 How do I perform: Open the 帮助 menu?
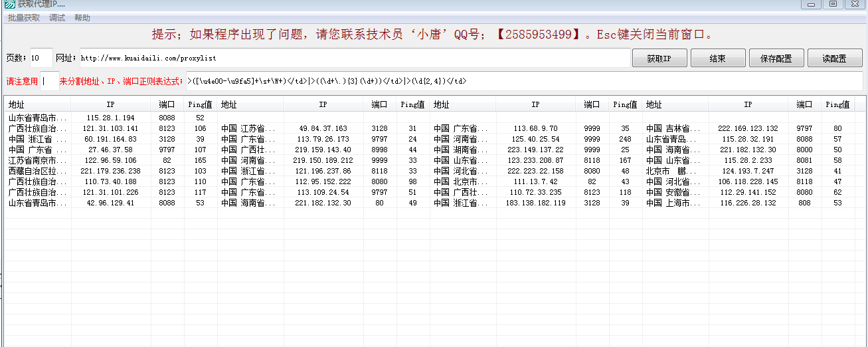82,18
